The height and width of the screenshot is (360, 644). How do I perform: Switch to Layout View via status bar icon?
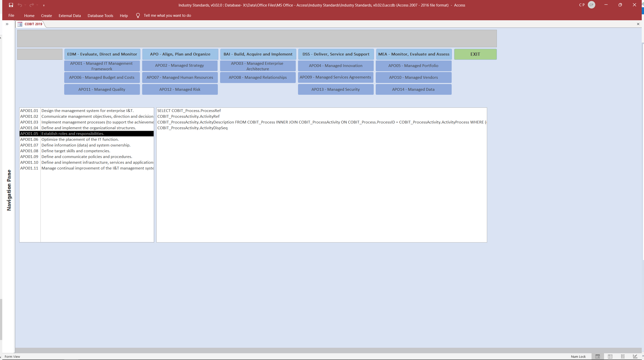[x=623, y=356]
